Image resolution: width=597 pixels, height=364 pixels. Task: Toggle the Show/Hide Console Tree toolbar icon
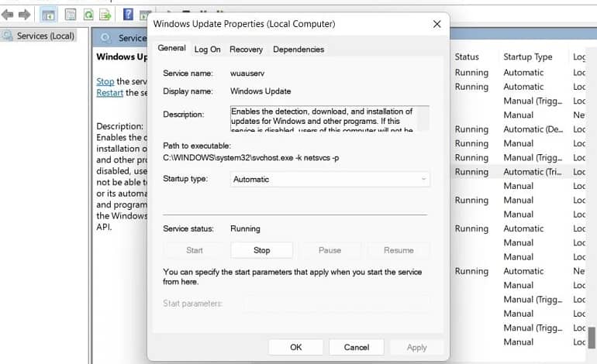[x=48, y=15]
